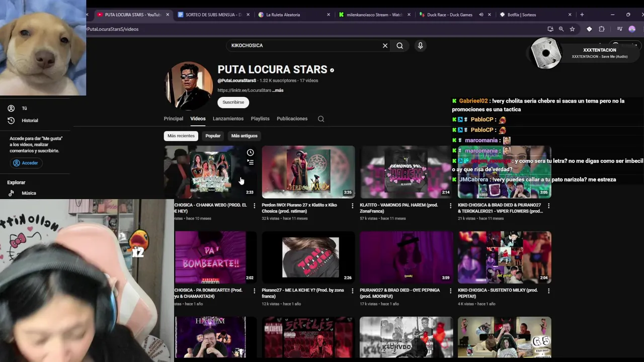Click the search magnifier button next to KIKOCHOSICA

point(399,45)
